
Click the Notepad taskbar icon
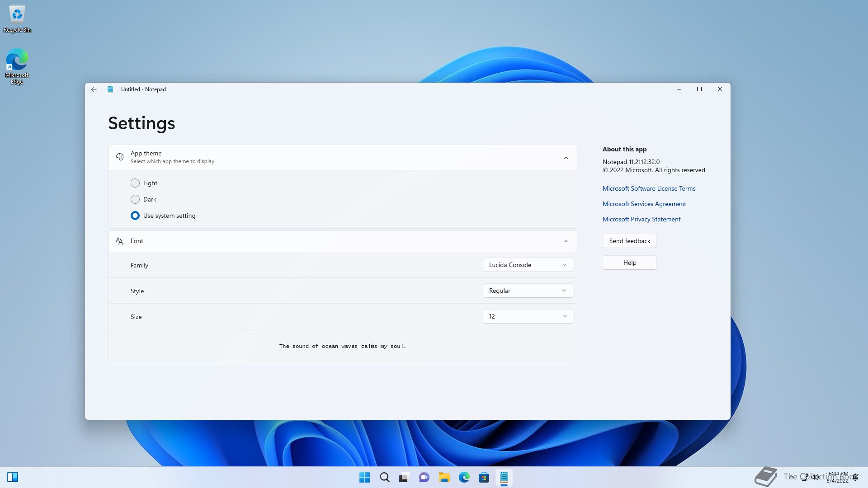(504, 477)
